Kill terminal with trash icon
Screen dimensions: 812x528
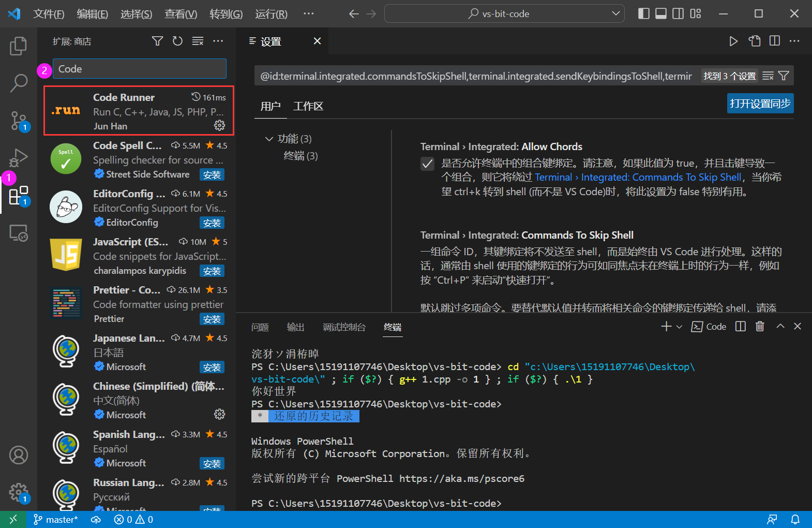point(760,326)
